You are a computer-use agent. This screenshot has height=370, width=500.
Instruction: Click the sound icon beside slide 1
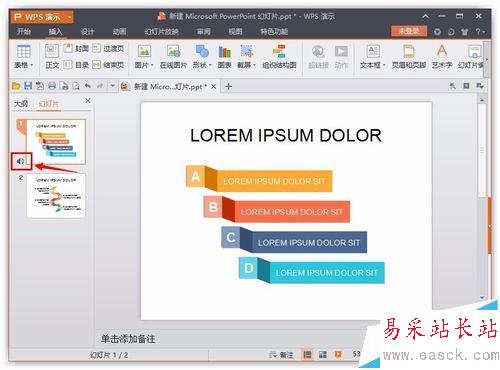(20, 161)
